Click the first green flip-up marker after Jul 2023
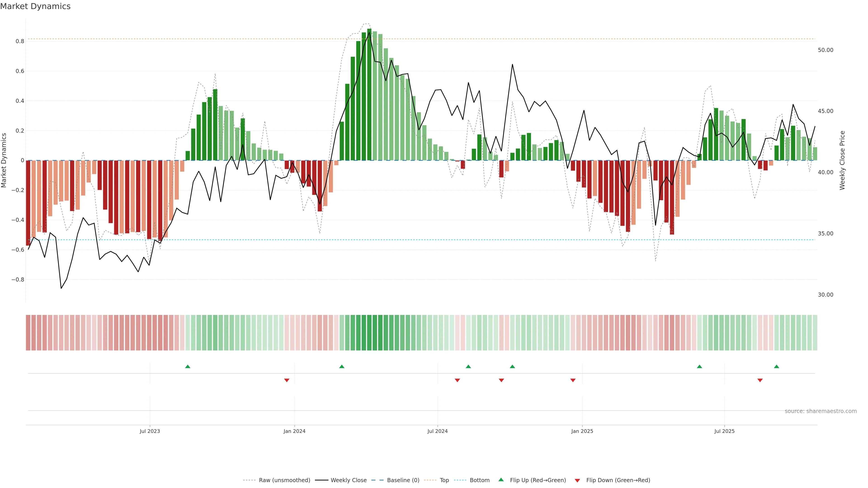 188,366
